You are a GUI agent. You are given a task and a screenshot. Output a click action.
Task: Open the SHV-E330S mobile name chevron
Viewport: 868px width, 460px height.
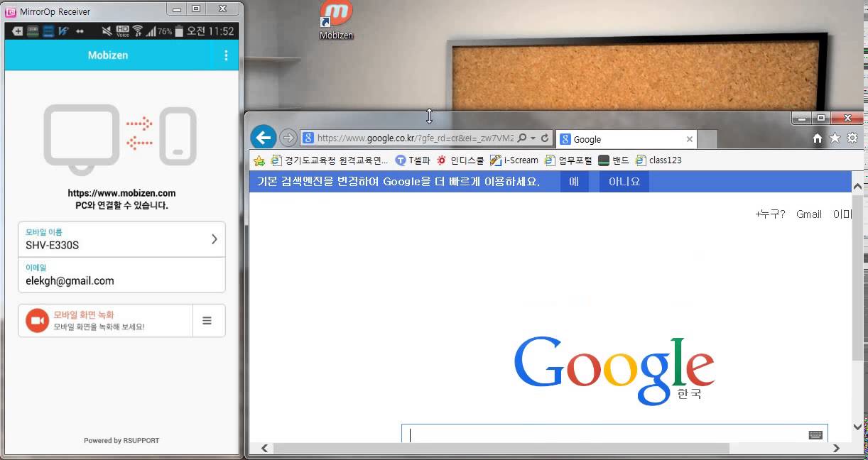point(215,239)
